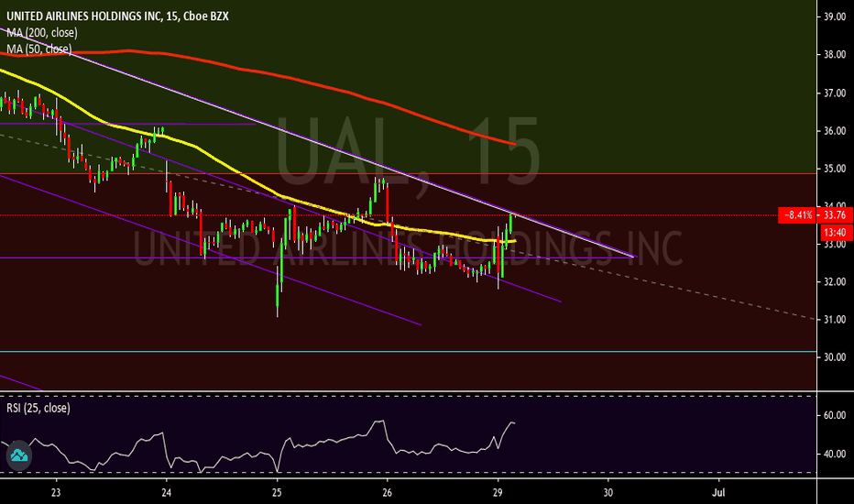
Task: Click the RSI 40.00 axis label
Action: click(x=835, y=454)
